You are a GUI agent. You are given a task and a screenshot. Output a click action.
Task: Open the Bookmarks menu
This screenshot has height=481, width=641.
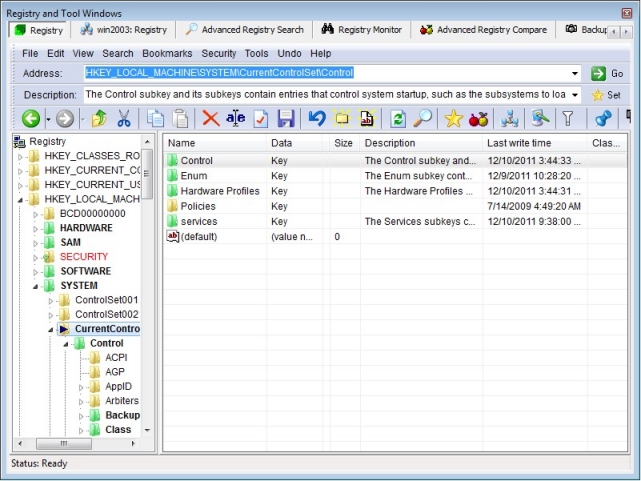pos(167,53)
